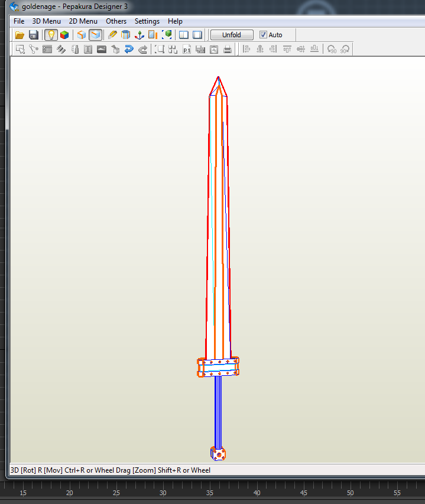Click the cylinder shape icon
The height and width of the screenshot is (504, 425).
coord(126,35)
